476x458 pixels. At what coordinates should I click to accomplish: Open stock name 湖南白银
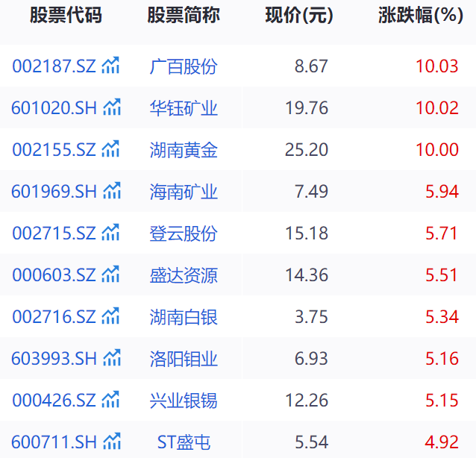click(184, 317)
